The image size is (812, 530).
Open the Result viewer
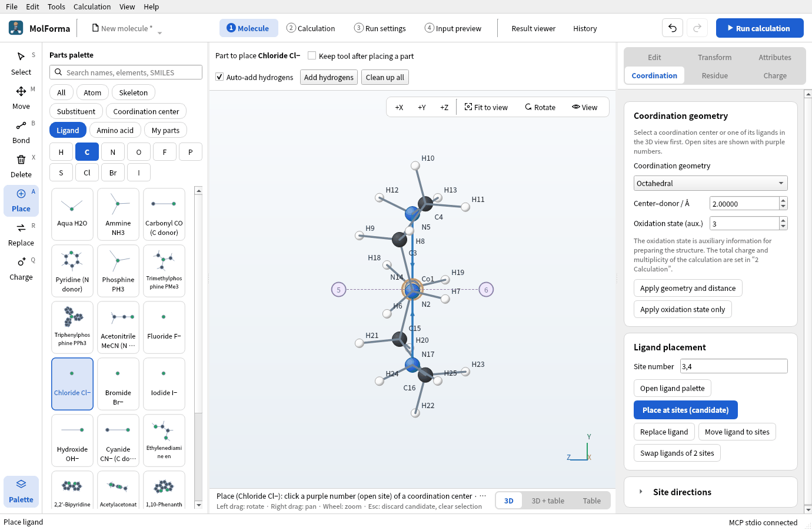[533, 28]
